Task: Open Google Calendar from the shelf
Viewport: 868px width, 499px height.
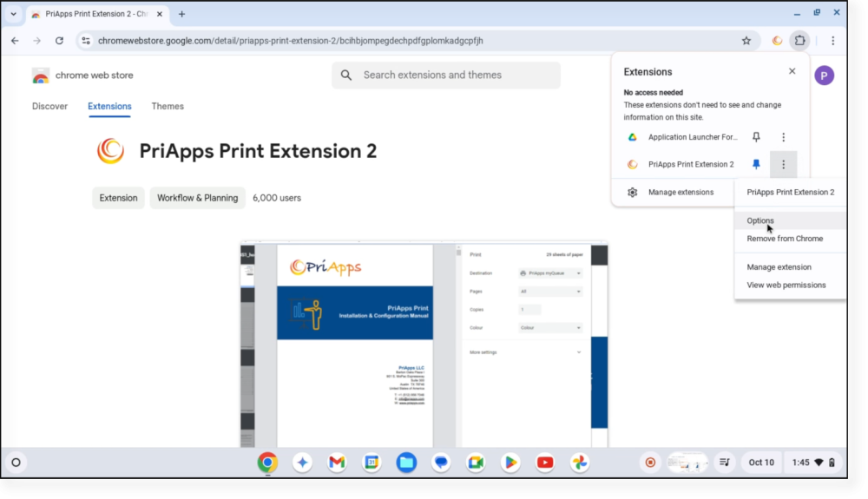Action: point(372,463)
